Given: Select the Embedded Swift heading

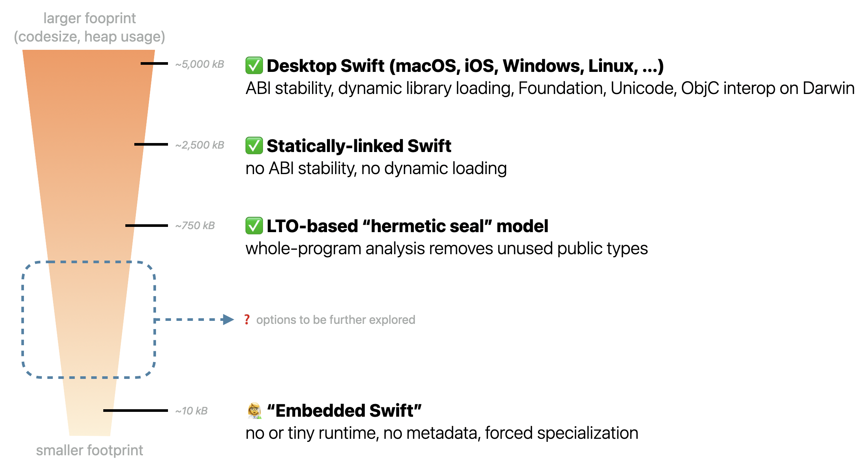Looking at the screenshot, I should click(345, 411).
